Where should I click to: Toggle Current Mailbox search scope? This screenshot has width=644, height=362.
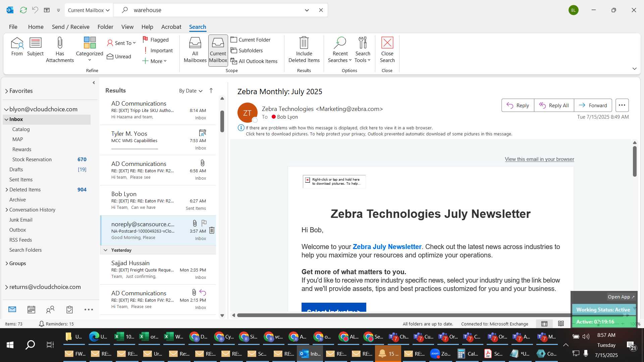[x=218, y=50]
